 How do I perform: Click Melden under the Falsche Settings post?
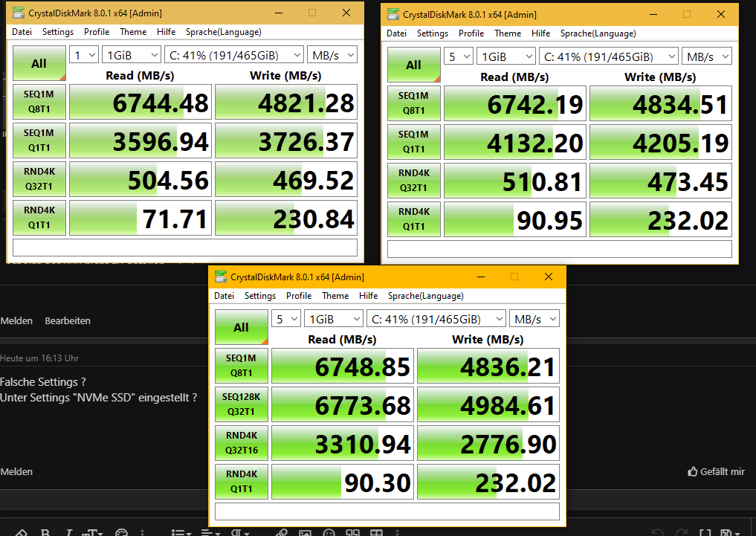coord(16,471)
